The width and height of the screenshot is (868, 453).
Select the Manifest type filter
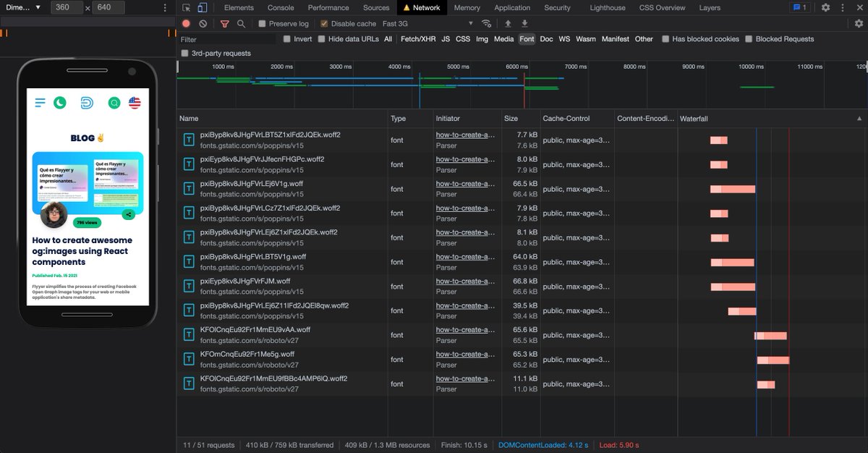point(616,39)
